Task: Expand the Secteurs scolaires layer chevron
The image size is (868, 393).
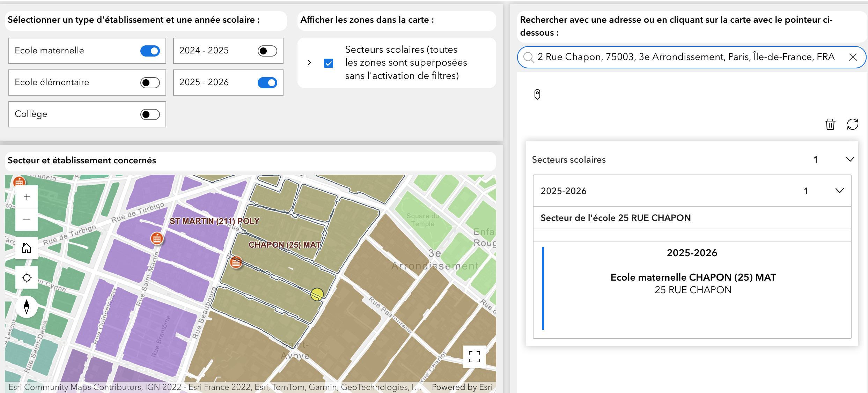Action: (x=309, y=62)
